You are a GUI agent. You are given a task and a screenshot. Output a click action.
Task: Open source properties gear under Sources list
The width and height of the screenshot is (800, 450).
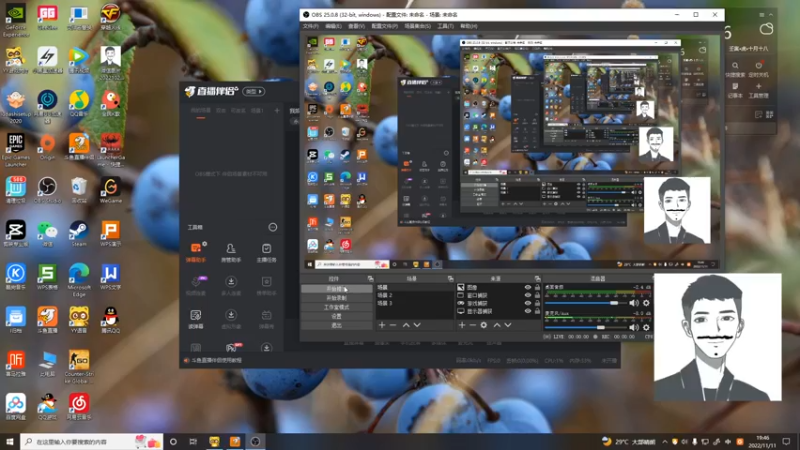click(484, 325)
